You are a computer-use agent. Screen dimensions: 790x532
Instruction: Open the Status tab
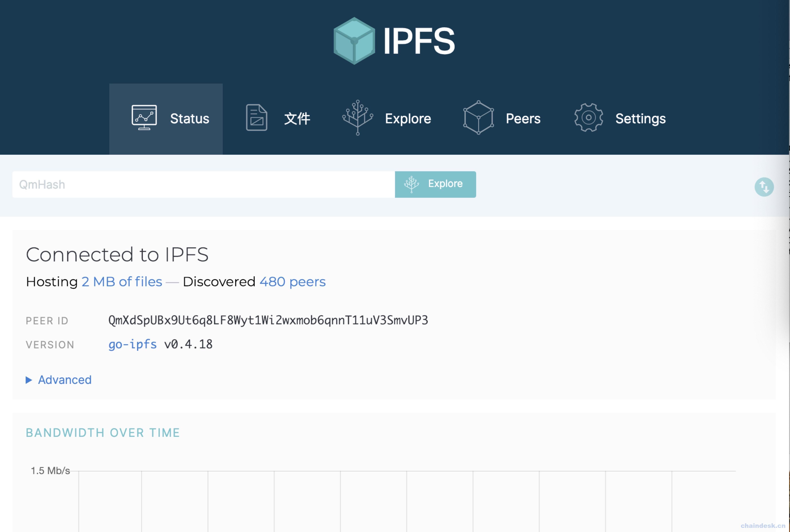coord(166,119)
